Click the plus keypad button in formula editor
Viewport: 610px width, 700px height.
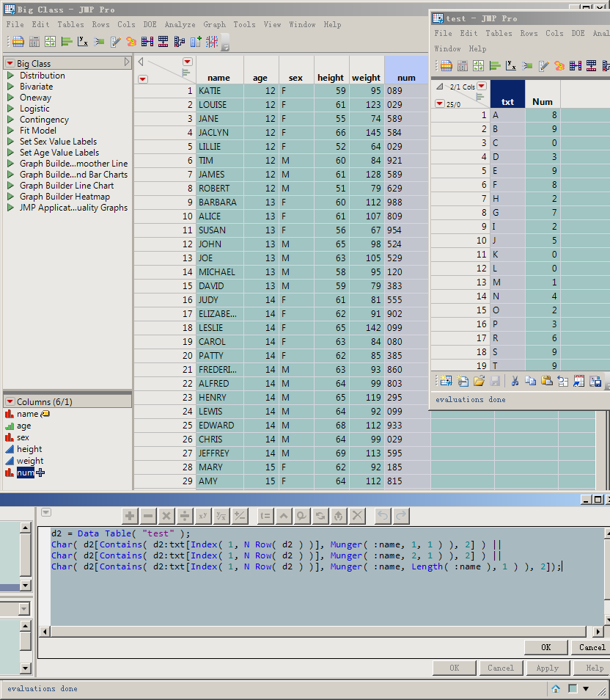pyautogui.click(x=130, y=516)
